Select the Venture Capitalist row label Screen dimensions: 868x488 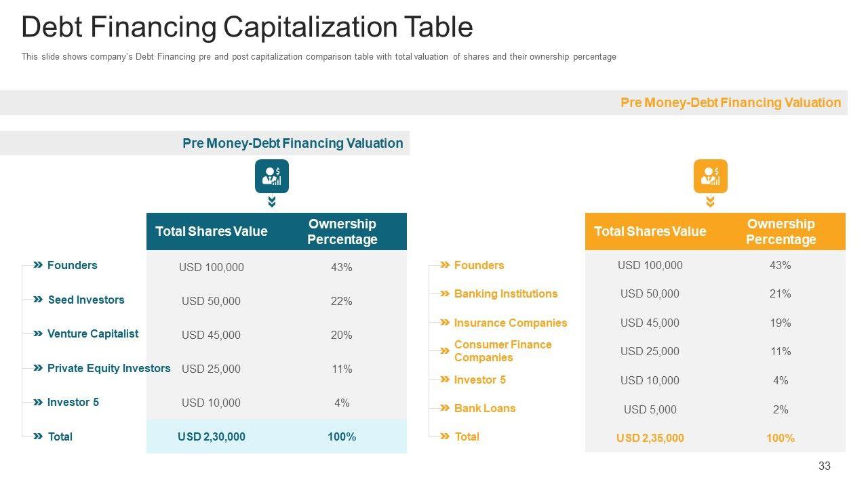pyautogui.click(x=93, y=333)
